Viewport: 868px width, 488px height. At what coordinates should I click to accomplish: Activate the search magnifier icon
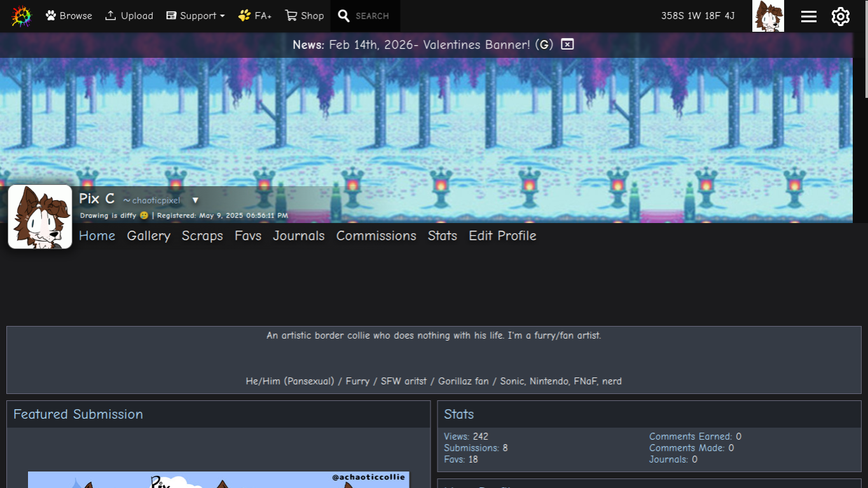coord(343,15)
